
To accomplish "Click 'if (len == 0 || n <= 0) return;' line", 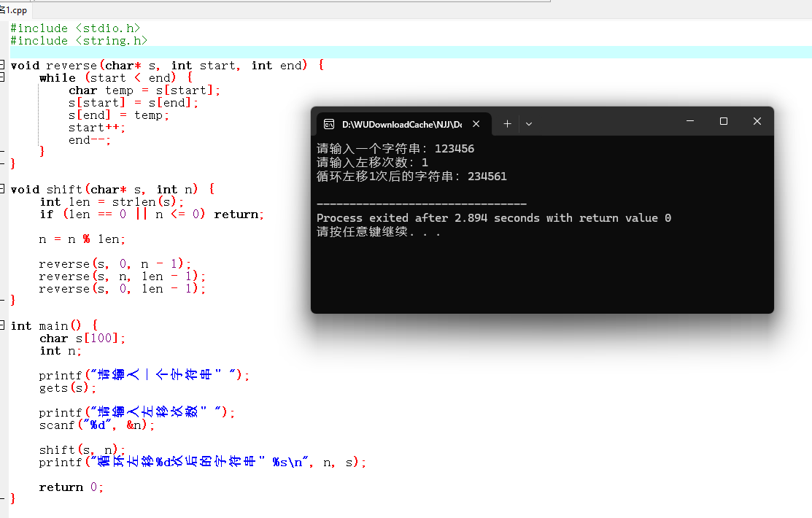I will [152, 214].
